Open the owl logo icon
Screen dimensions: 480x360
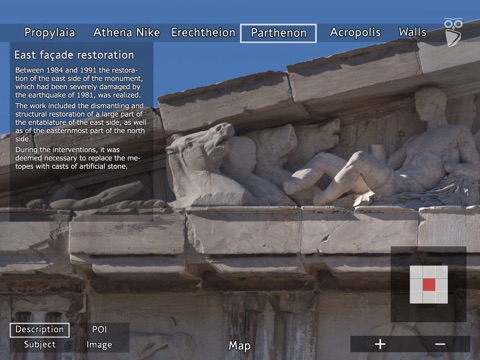[x=453, y=33]
